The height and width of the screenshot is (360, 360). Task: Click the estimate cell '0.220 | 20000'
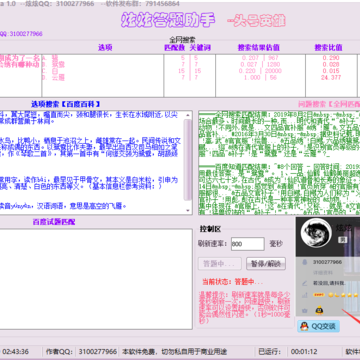click(x=260, y=71)
